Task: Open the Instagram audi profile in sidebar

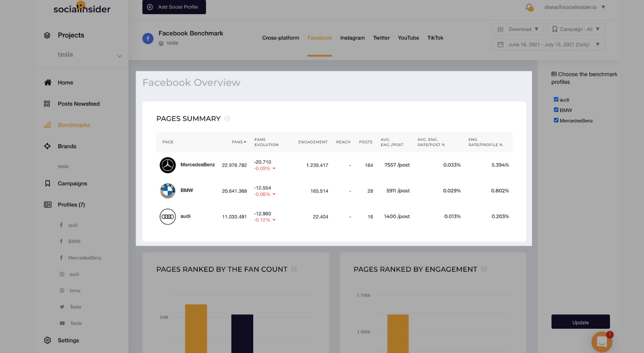Action: tap(75, 274)
